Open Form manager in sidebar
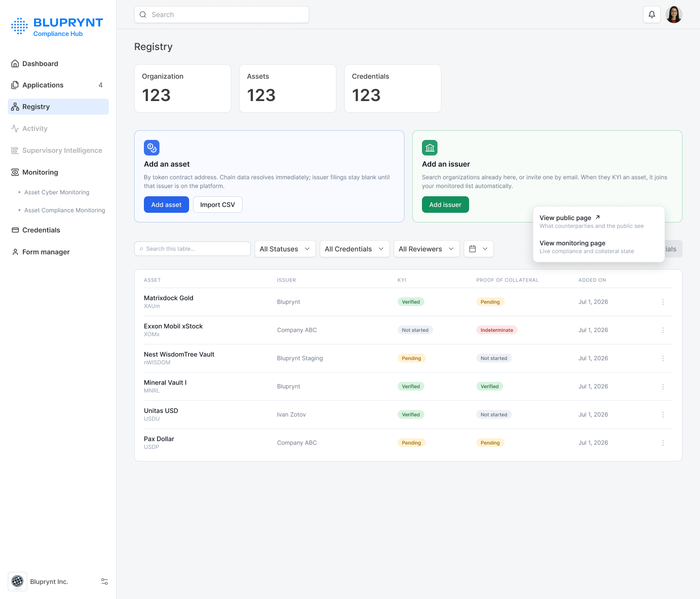 click(x=58, y=252)
